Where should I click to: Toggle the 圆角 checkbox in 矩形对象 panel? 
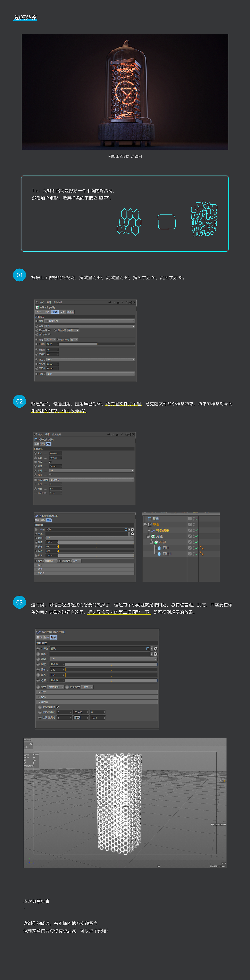[x=50, y=462]
